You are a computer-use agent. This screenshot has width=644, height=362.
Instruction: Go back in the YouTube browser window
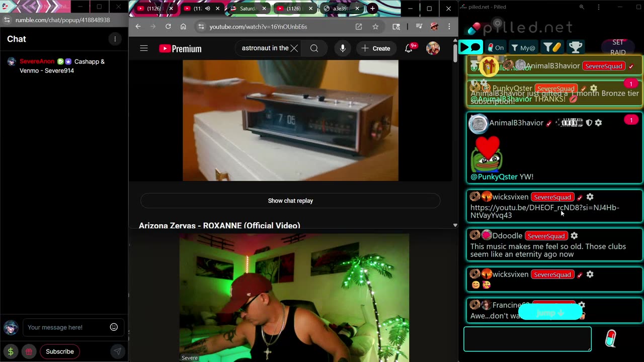[x=138, y=27]
